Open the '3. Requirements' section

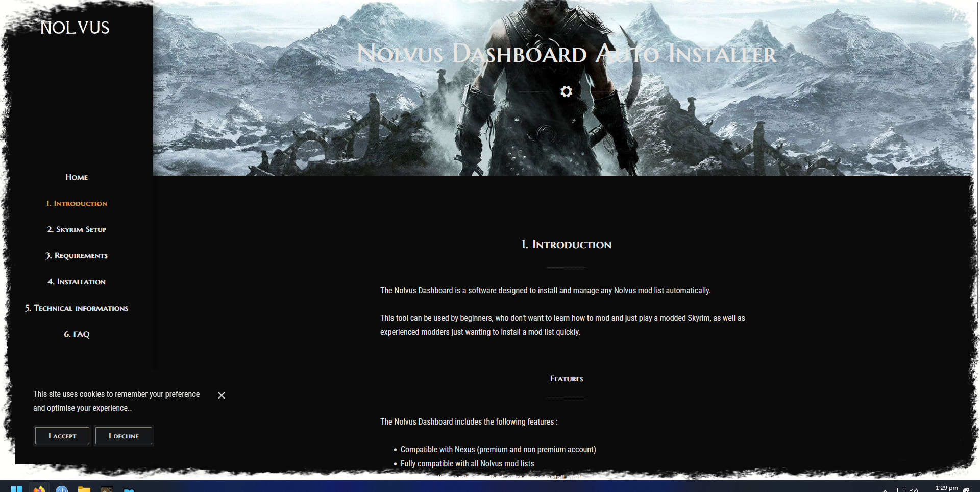click(77, 255)
